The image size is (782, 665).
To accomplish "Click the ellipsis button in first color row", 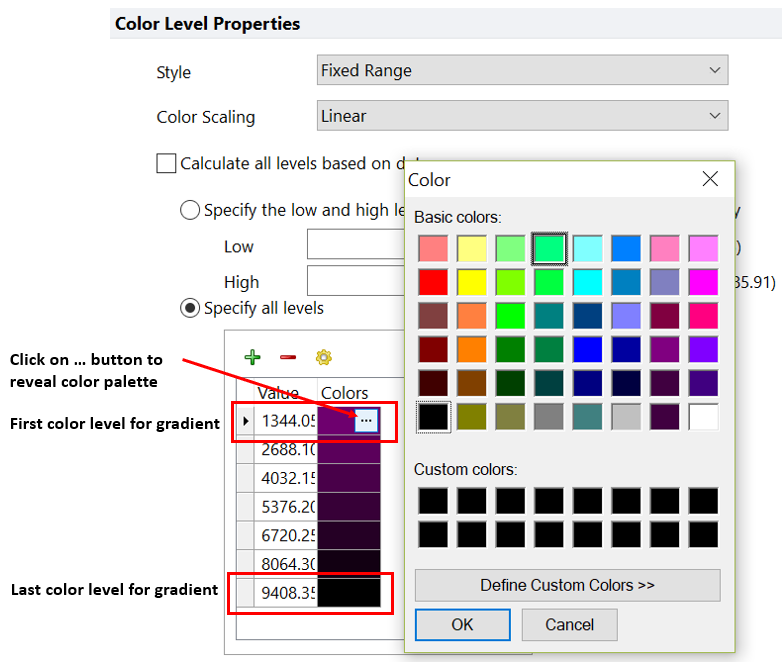I will coord(366,422).
